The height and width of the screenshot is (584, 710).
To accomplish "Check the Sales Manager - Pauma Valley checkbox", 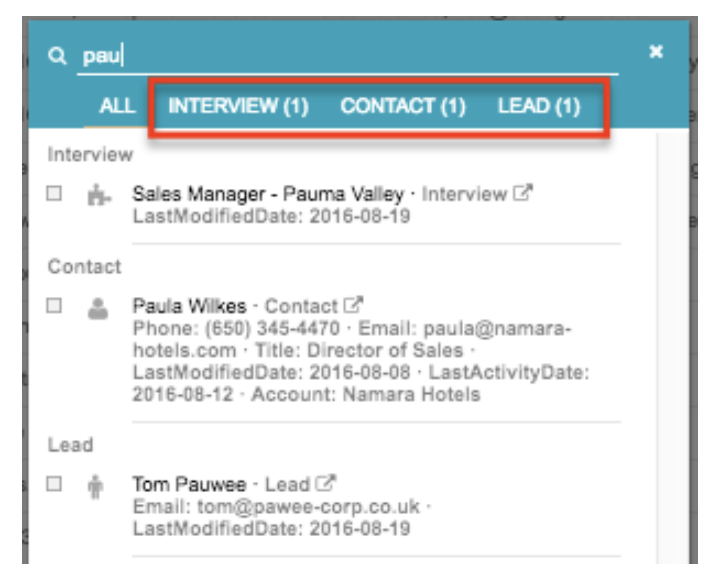I will 54,193.
